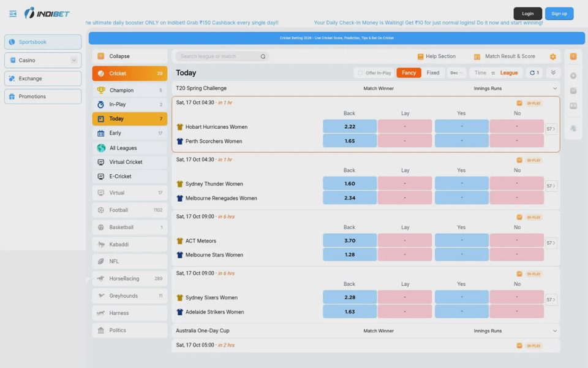Click the Indibet logo
588x368 pixels.
47,13
